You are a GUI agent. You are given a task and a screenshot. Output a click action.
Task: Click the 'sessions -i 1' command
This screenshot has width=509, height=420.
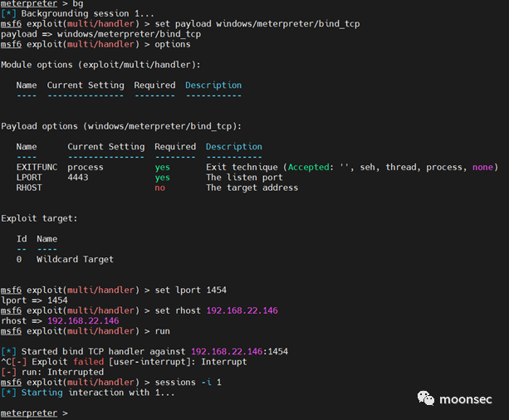pos(188,383)
